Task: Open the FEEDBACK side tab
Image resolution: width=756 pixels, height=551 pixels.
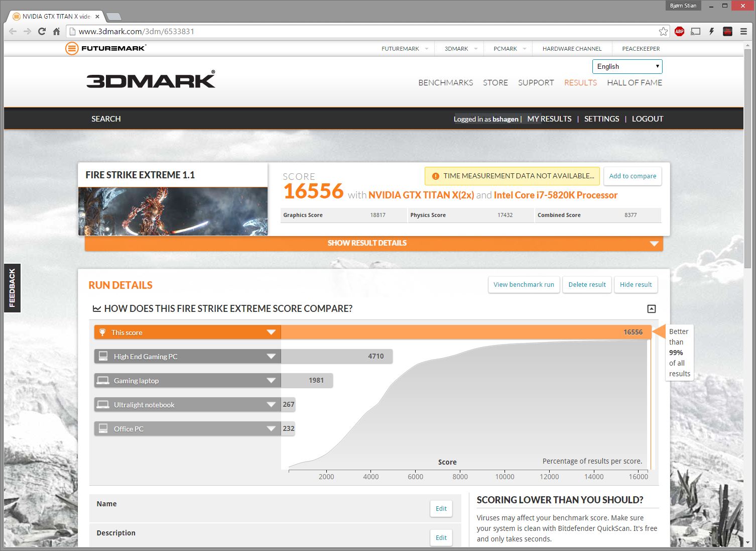Action: (x=12, y=288)
